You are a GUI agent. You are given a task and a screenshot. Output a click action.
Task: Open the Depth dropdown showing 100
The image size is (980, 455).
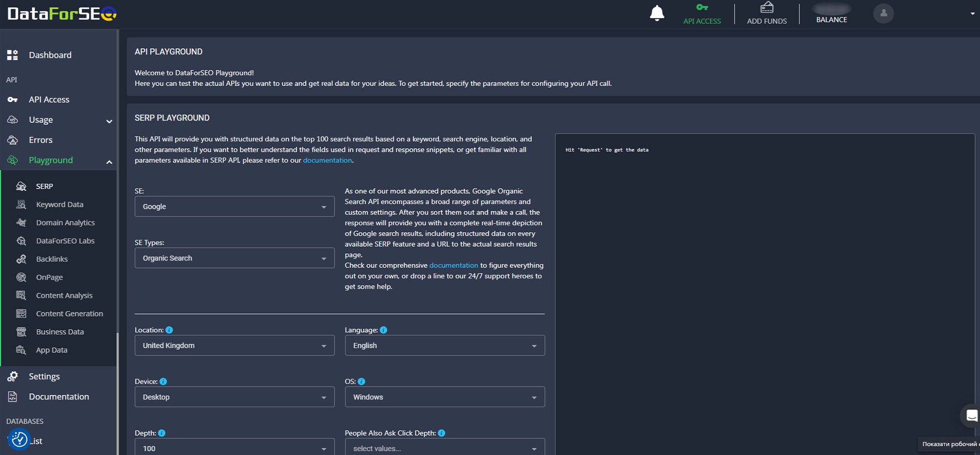(235, 447)
